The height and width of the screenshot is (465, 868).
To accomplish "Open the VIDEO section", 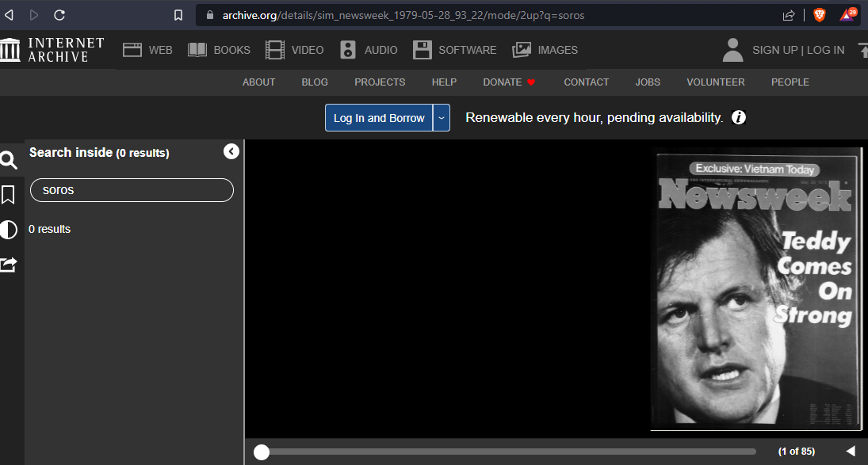I will click(294, 50).
